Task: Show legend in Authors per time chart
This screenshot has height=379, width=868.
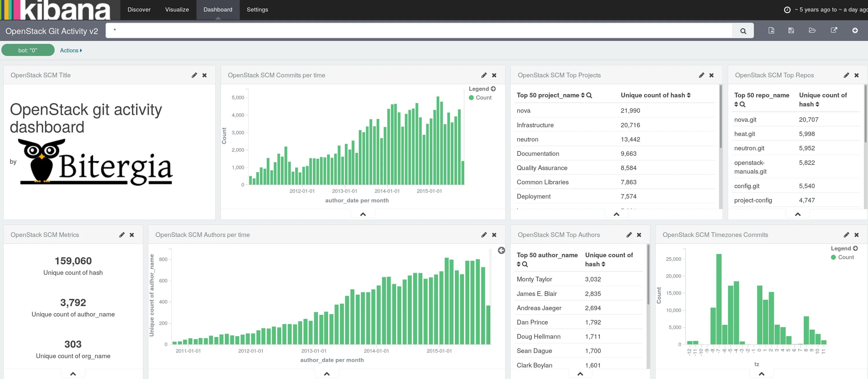Action: (501, 250)
